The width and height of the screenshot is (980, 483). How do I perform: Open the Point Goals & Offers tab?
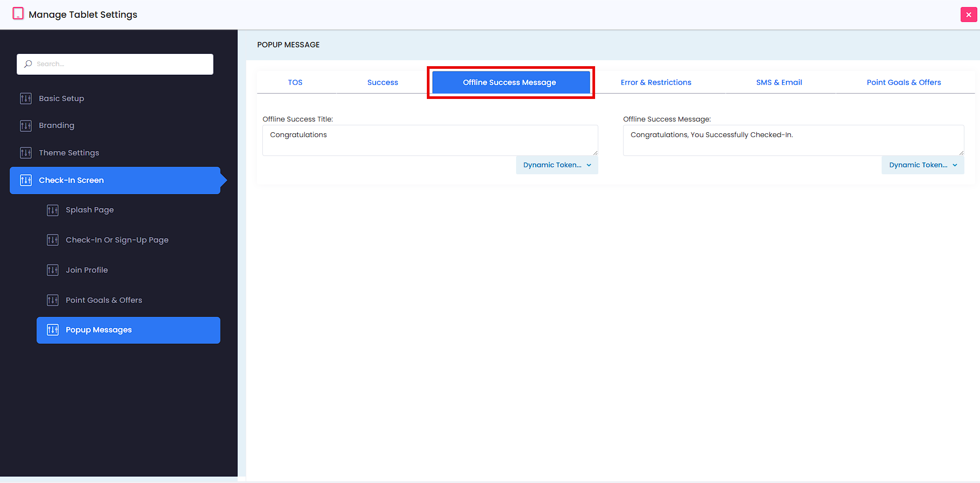point(904,82)
